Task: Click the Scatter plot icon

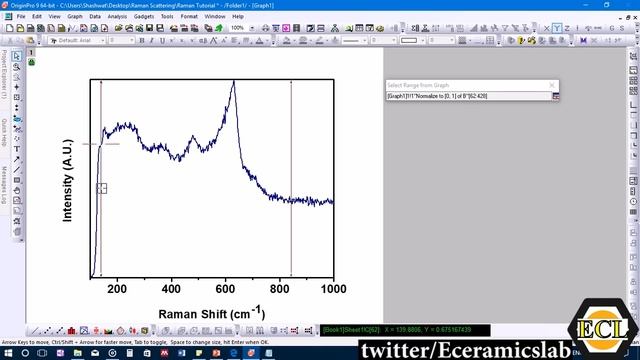Action: tap(48, 331)
